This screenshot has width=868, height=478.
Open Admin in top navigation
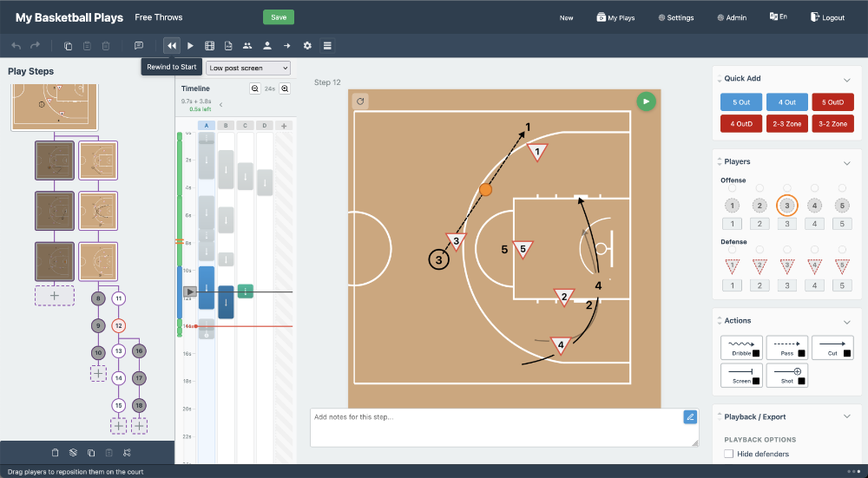[x=732, y=17]
